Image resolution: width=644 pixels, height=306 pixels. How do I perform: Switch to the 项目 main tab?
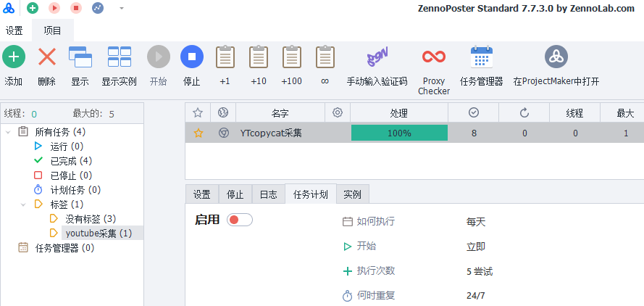pyautogui.click(x=53, y=30)
